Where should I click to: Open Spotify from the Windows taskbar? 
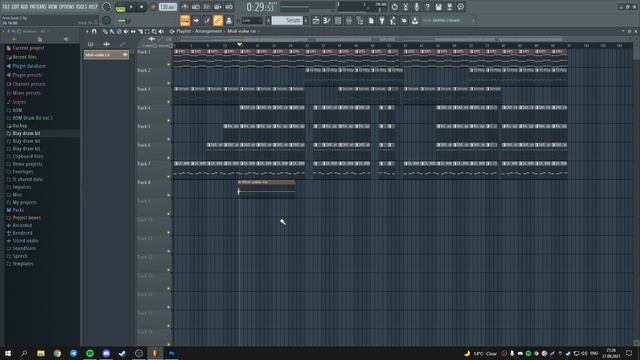point(90,353)
